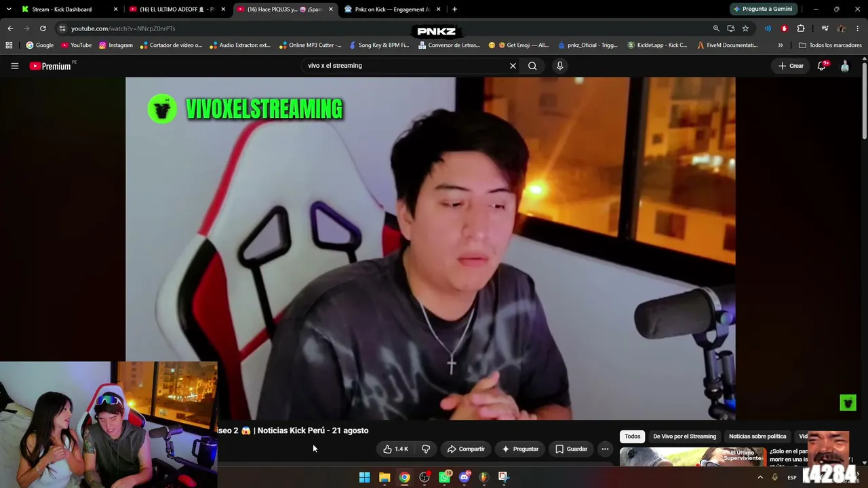Like the video with 1.4 K likes
Viewport: 868px width, 488px height.
[x=395, y=449]
